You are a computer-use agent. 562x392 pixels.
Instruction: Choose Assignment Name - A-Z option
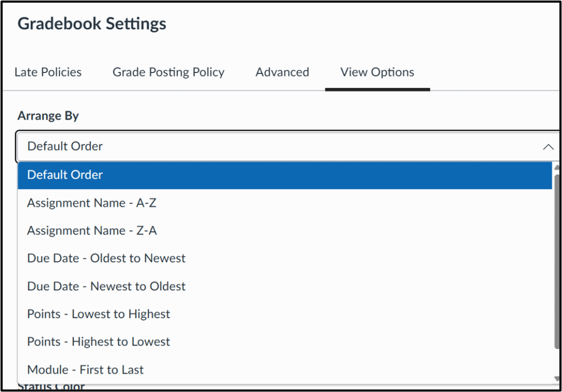coord(92,203)
